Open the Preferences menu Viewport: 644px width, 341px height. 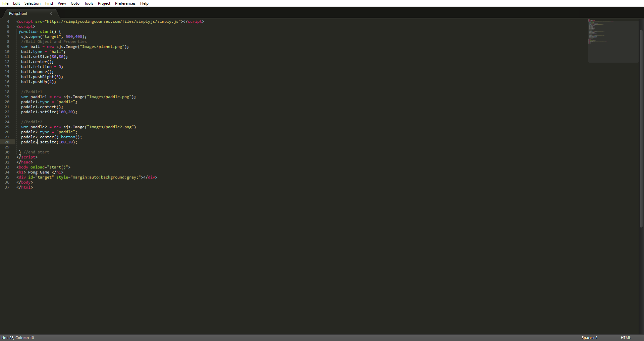point(125,3)
